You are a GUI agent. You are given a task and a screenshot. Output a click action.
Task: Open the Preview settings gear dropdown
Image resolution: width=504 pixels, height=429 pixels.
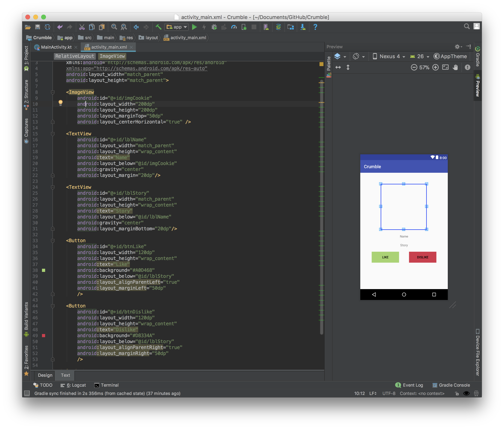coord(458,47)
